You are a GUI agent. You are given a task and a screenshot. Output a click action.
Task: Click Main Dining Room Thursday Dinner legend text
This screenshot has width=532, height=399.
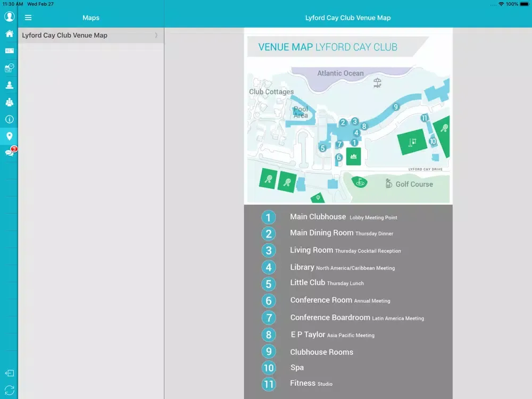(342, 233)
